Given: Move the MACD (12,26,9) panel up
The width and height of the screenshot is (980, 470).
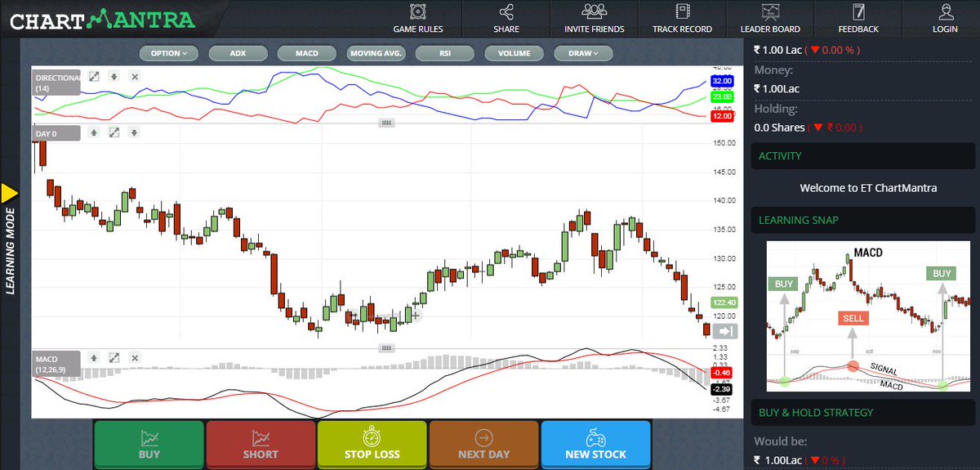Looking at the screenshot, I should pos(94,357).
